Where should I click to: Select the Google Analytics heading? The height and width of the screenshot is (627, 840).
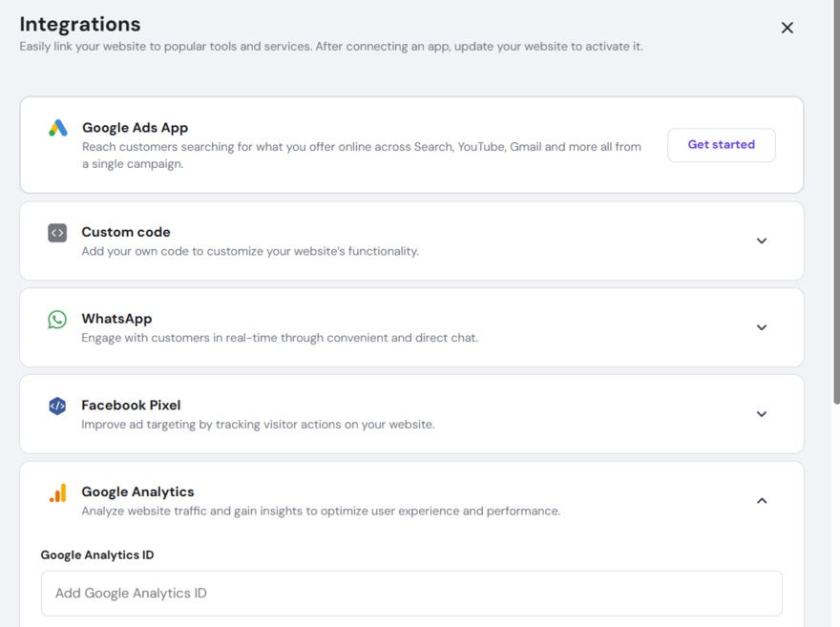(137, 491)
